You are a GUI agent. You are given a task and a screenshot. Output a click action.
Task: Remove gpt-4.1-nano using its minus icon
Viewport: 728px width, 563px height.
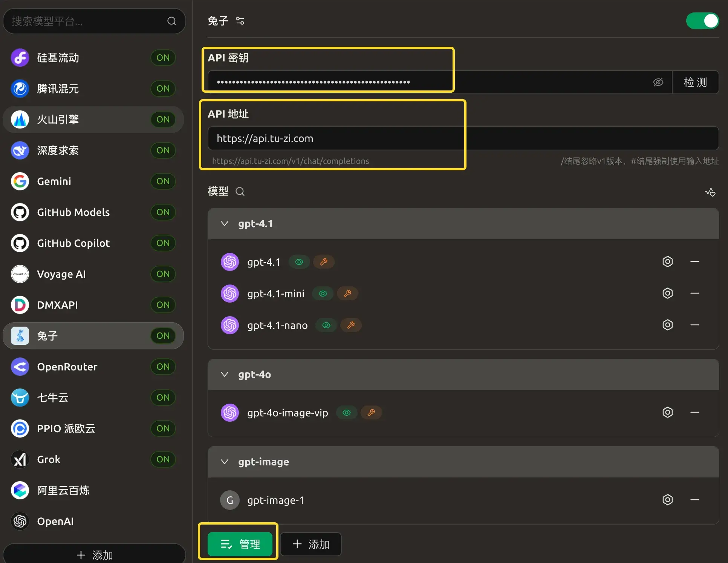[x=694, y=325]
